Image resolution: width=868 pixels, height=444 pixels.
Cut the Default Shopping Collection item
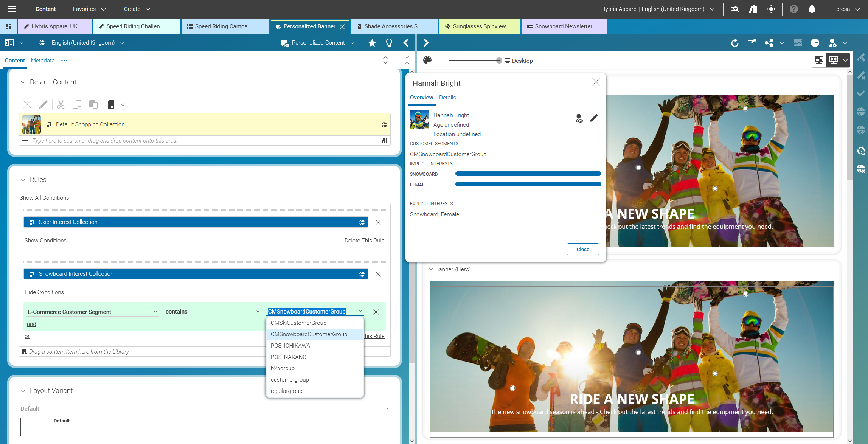click(61, 104)
